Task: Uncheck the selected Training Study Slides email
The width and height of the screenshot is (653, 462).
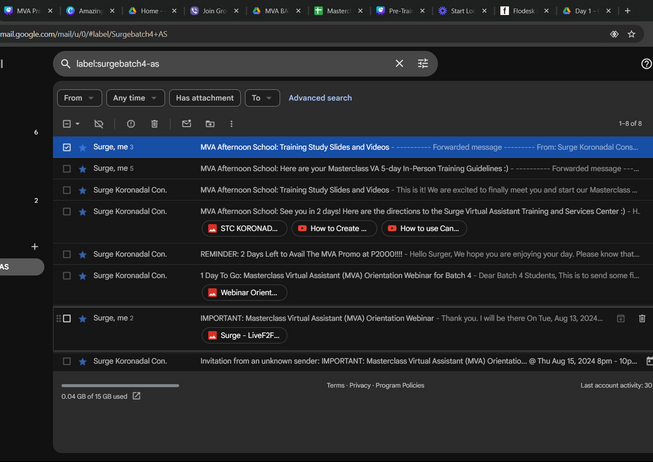Action: 67,147
